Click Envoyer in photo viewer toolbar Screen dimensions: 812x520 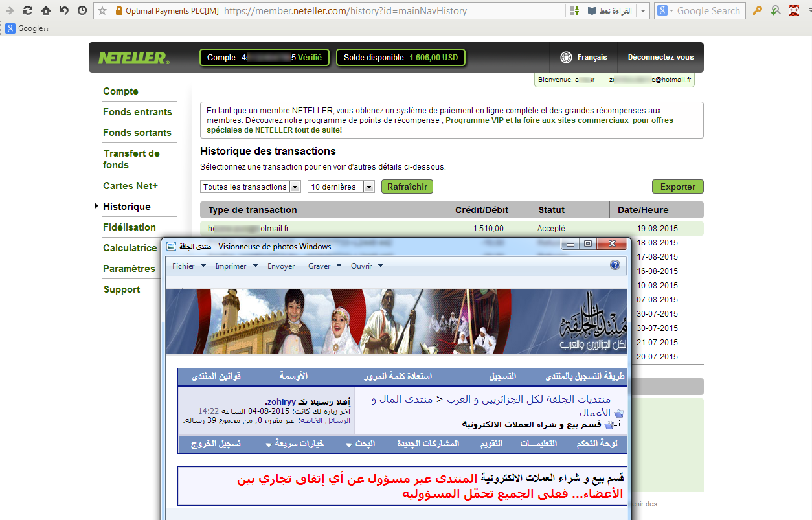tap(281, 266)
